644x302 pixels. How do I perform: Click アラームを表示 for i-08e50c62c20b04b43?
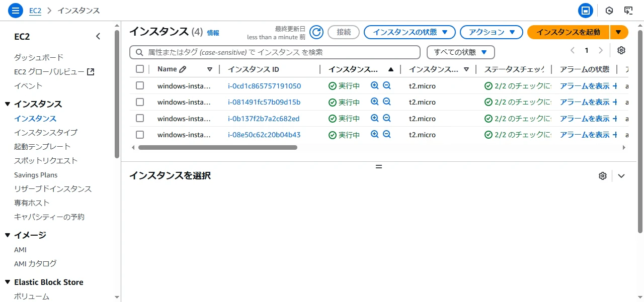click(585, 135)
